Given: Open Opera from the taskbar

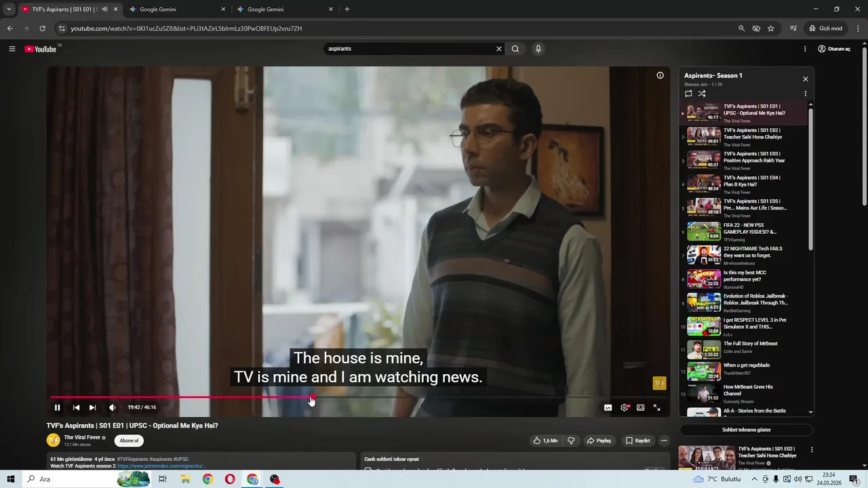Looking at the screenshot, I should pyautogui.click(x=230, y=479).
